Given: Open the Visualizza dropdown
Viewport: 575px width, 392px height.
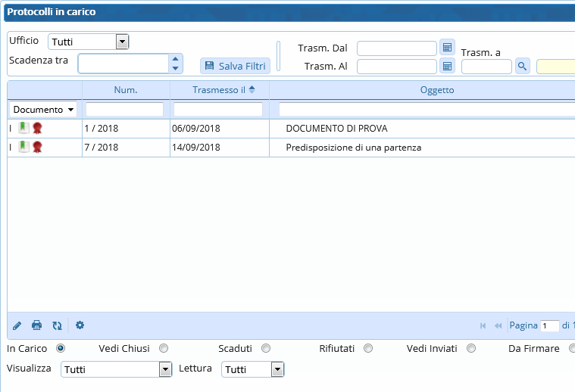Looking at the screenshot, I should 165,369.
